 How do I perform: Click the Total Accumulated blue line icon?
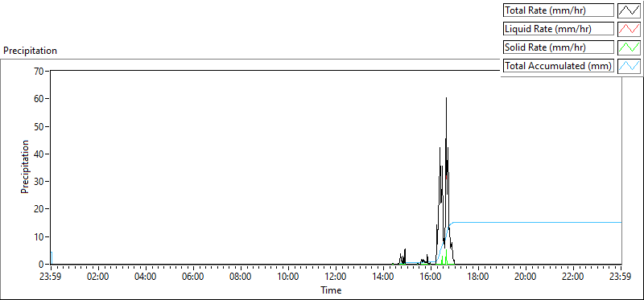click(629, 66)
